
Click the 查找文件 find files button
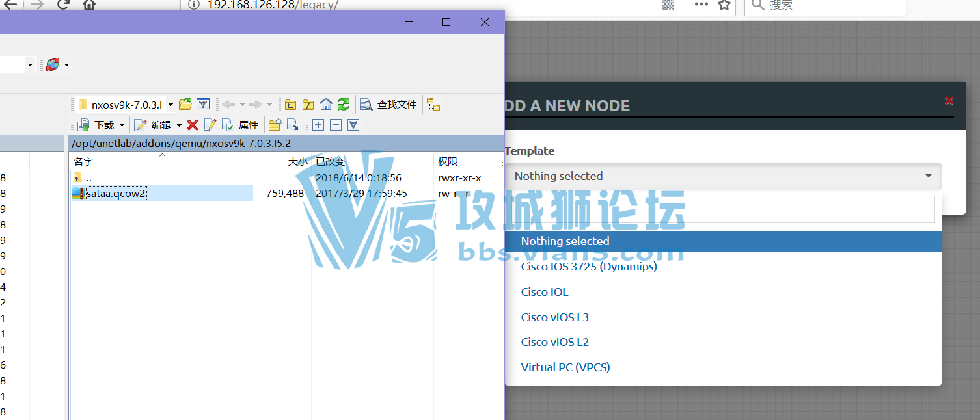pos(388,104)
